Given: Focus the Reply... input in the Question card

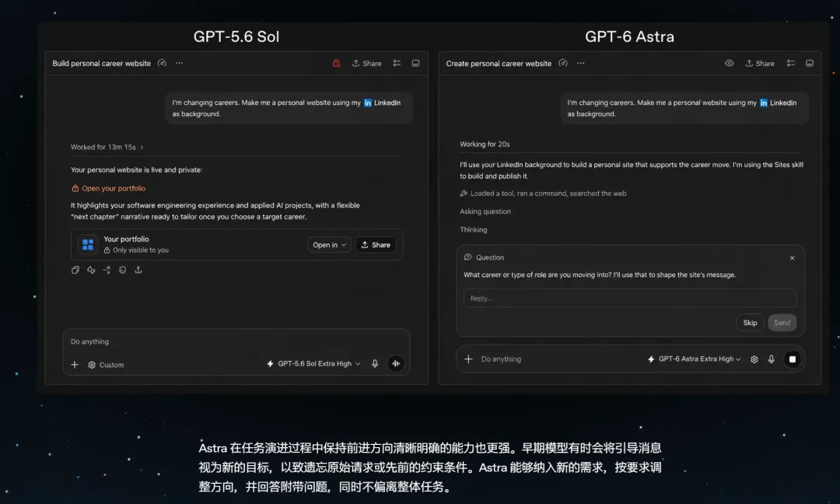Looking at the screenshot, I should click(630, 299).
